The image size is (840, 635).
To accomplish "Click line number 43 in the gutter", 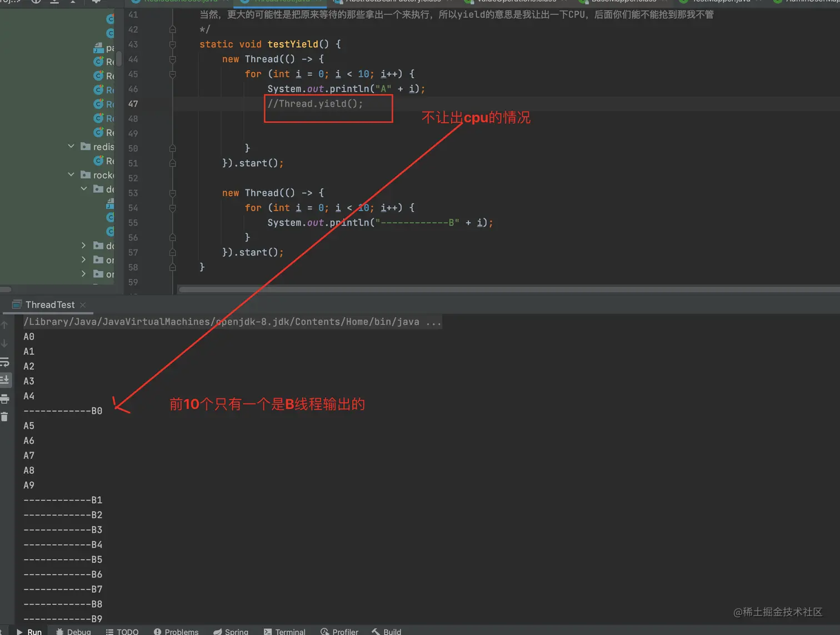I will [x=133, y=44].
